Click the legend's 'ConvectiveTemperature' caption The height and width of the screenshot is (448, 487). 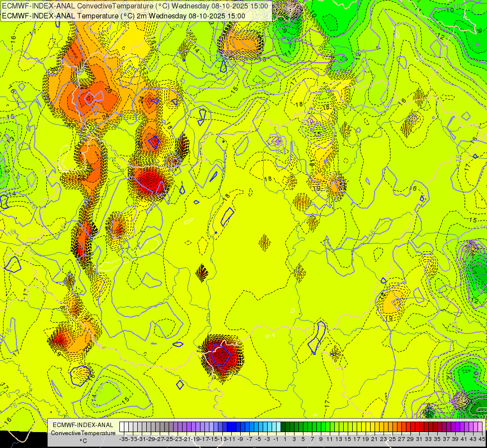(83, 433)
